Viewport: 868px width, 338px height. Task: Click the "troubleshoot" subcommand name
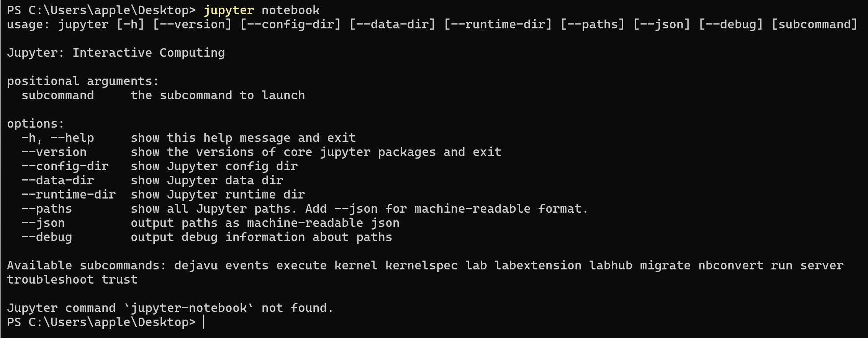[50, 280]
